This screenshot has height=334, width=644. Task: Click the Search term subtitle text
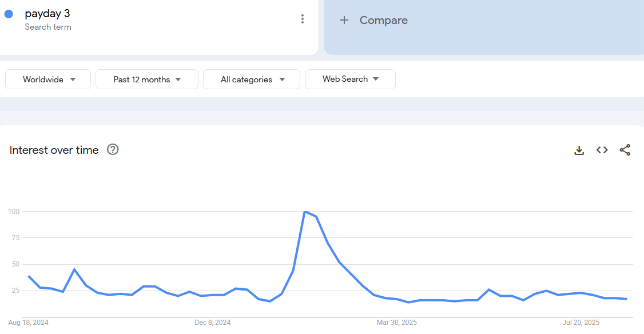click(48, 27)
